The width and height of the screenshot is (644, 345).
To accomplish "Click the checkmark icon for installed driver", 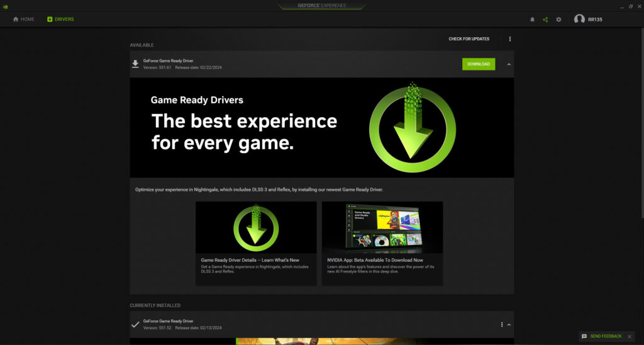I will pyautogui.click(x=135, y=324).
